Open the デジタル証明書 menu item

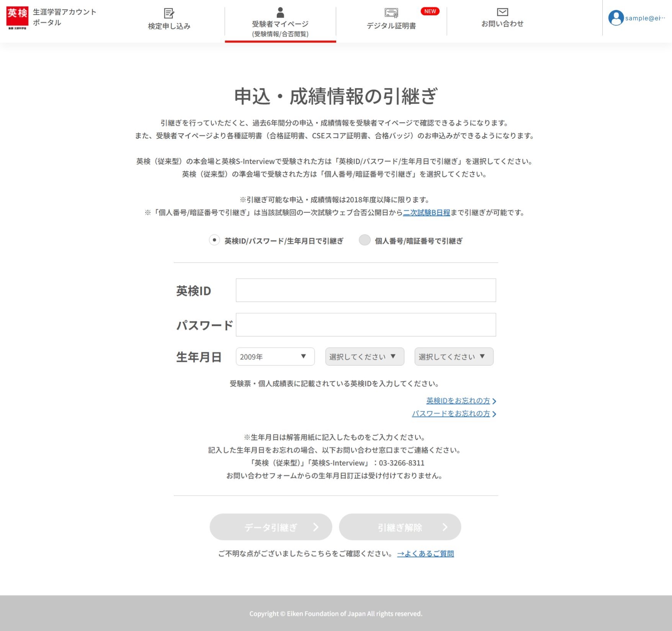coord(391,26)
